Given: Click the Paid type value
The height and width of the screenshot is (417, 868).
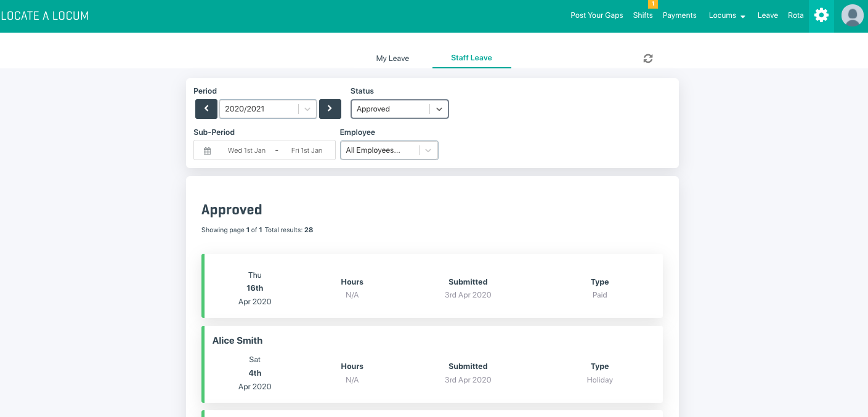Looking at the screenshot, I should pyautogui.click(x=600, y=295).
